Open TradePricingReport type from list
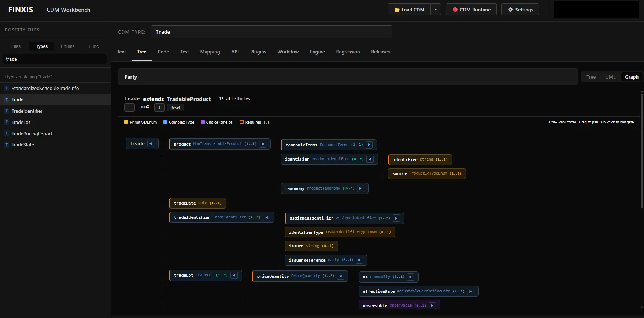The image size is (644, 318). coord(55,134)
